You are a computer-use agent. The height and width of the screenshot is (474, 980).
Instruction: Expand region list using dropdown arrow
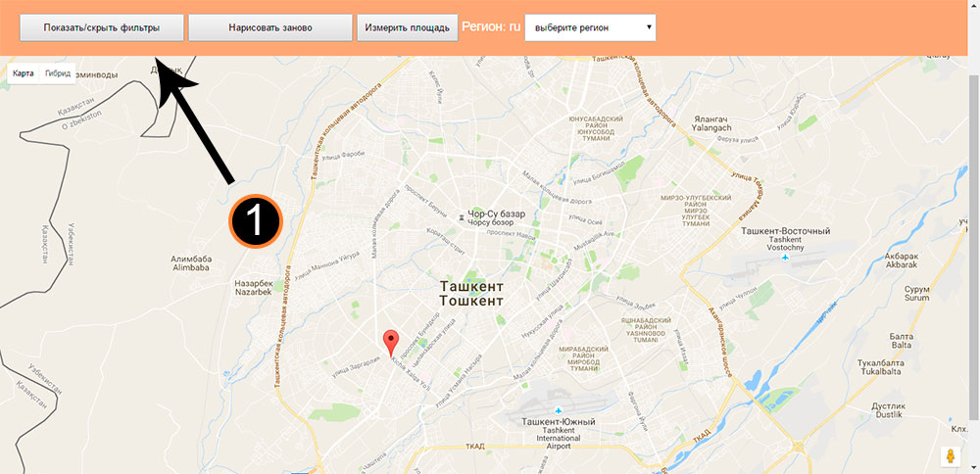coord(649,27)
